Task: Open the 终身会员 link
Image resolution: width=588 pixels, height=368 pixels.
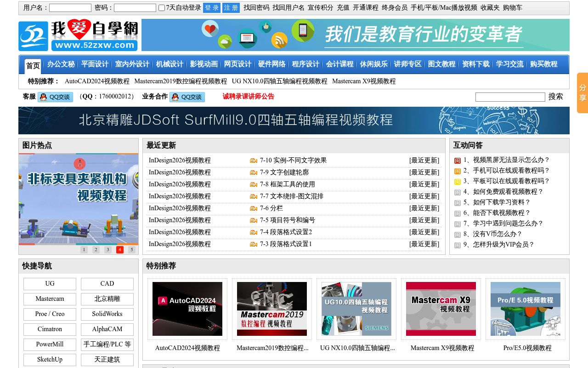Action: (x=395, y=8)
